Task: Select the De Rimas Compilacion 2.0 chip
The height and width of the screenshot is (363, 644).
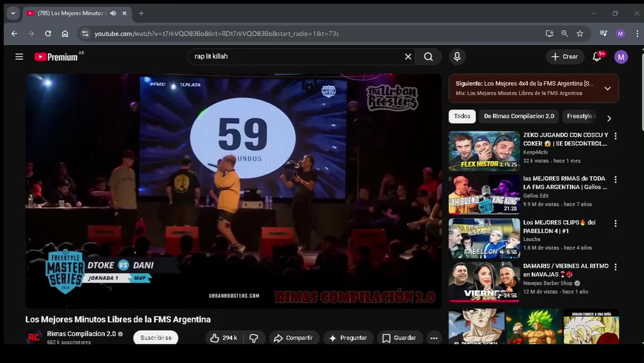Action: coord(519,116)
